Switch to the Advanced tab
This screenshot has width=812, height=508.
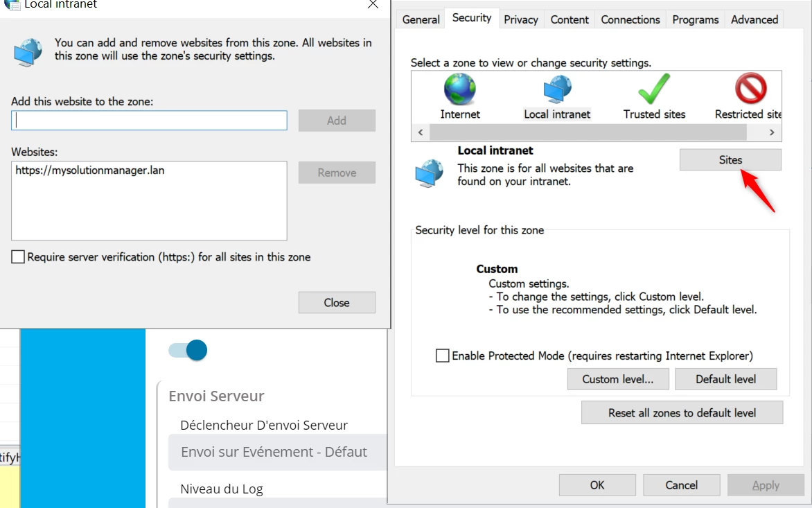754,19
